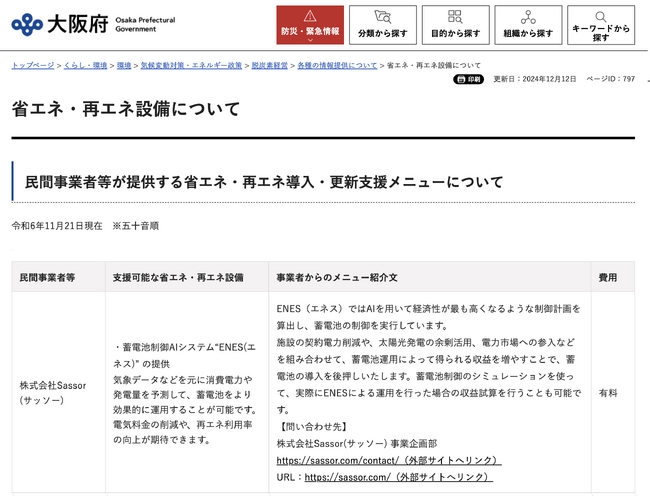Go to トップページ breadcrumb link
Viewport: 650px width, 496px height.
[33, 65]
